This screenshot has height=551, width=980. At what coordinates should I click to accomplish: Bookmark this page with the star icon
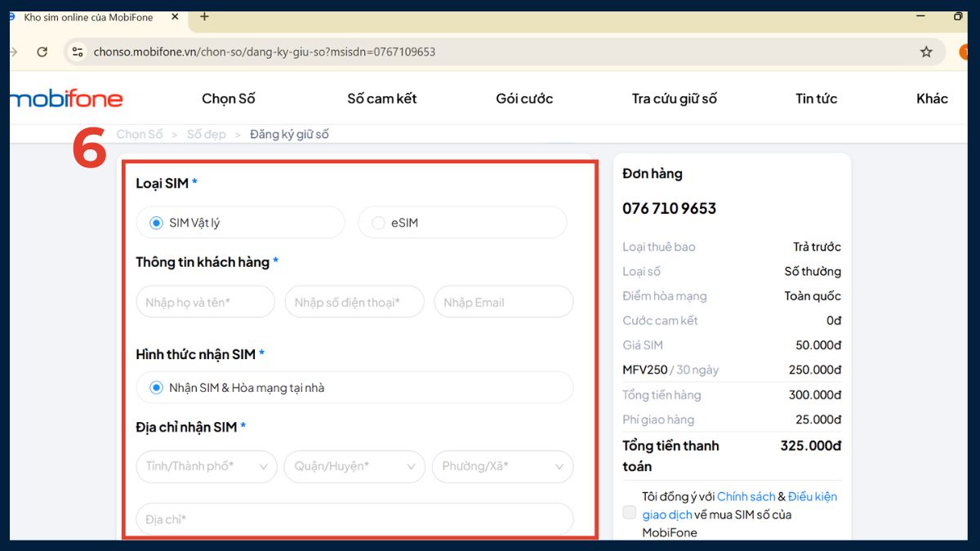926,51
